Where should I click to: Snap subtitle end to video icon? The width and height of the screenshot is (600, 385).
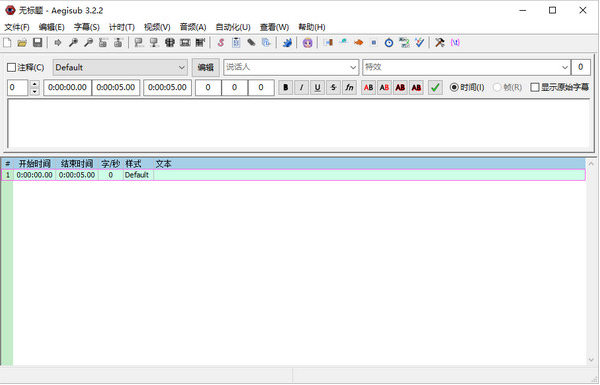click(x=154, y=42)
